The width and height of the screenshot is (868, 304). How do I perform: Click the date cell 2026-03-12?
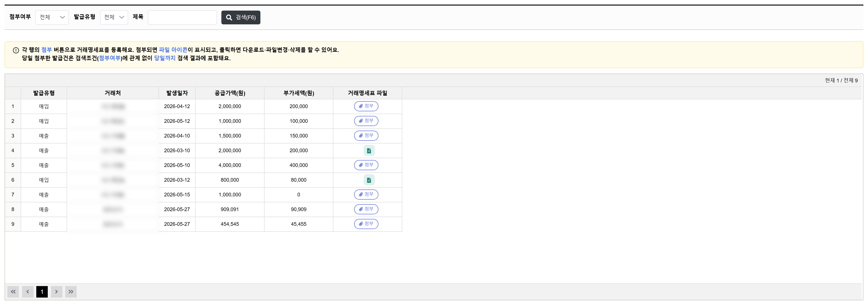click(x=177, y=180)
